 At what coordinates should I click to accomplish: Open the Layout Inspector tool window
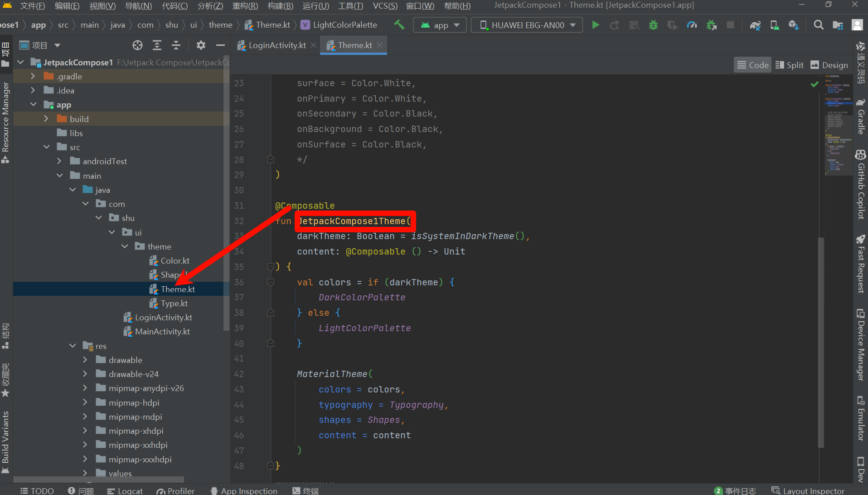(808, 490)
